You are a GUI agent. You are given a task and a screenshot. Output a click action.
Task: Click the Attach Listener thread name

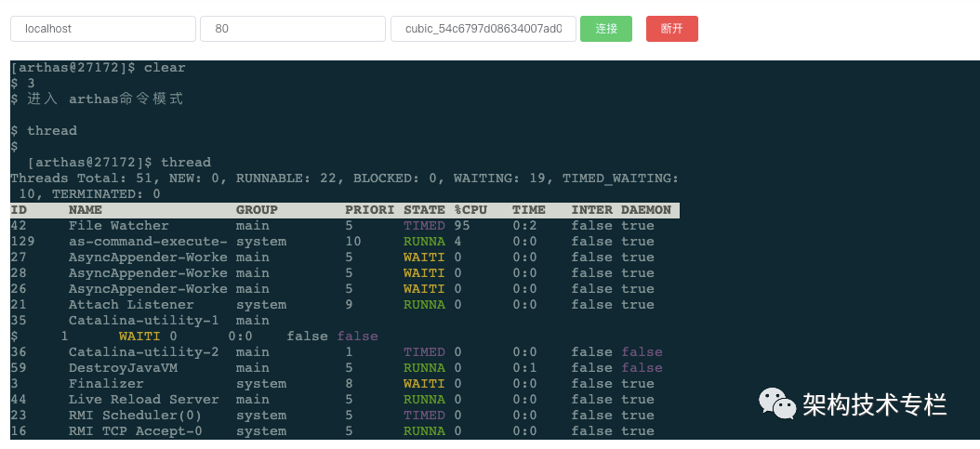tap(131, 305)
